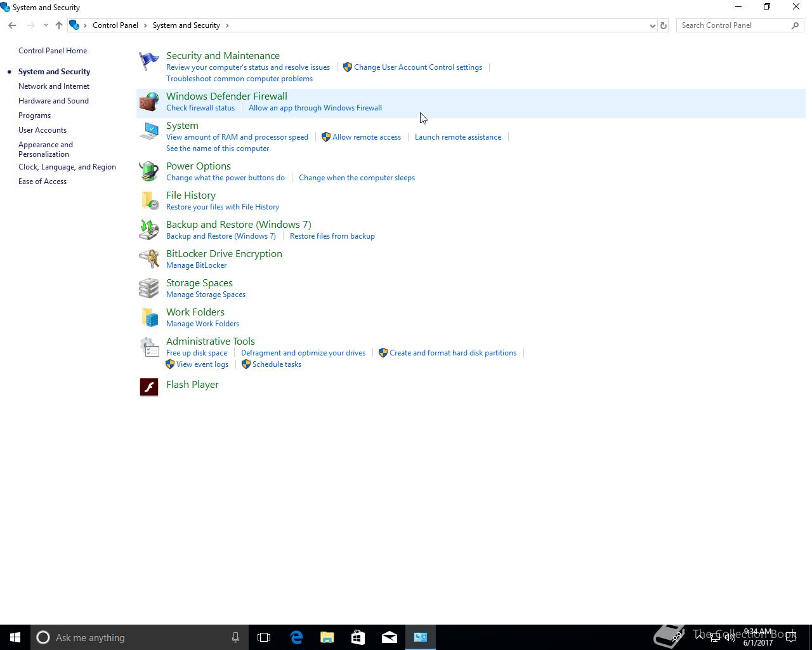
Task: Open Create and format hard disk partitions
Action: [453, 353]
